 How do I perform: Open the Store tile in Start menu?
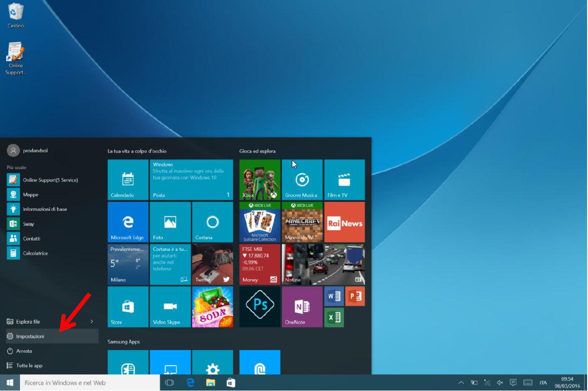click(x=128, y=306)
